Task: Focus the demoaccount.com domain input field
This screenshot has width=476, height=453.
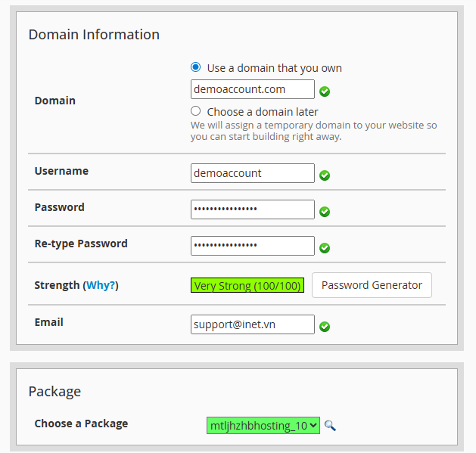Action: (x=253, y=89)
